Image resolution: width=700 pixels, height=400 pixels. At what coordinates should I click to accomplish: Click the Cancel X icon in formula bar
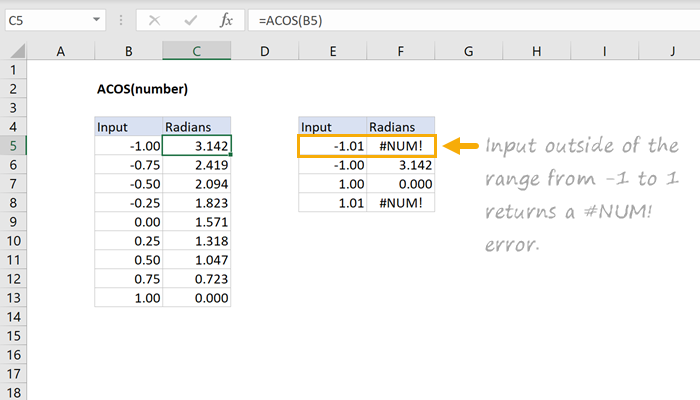tap(155, 19)
